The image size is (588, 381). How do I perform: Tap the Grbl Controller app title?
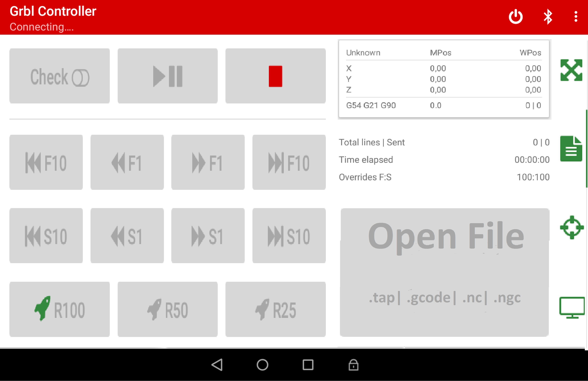click(x=53, y=11)
